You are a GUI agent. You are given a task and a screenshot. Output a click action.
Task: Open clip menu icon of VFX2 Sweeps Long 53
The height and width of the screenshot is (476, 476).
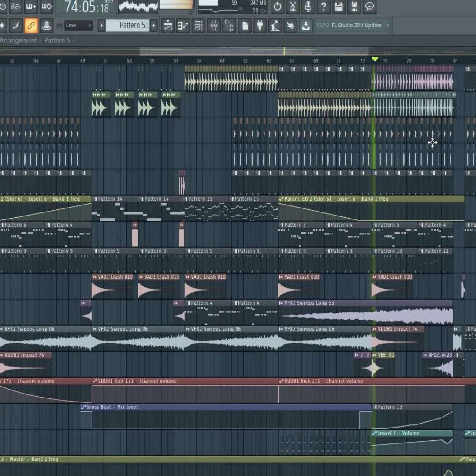tap(281, 303)
